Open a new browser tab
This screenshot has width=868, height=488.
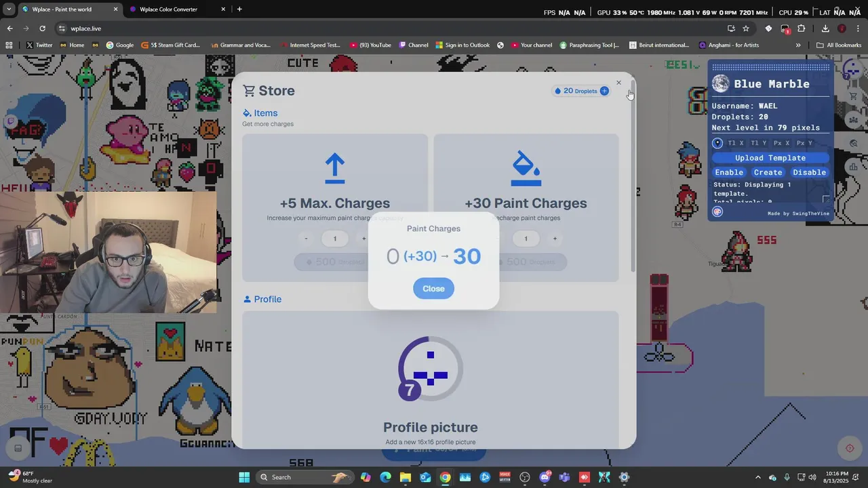(239, 9)
